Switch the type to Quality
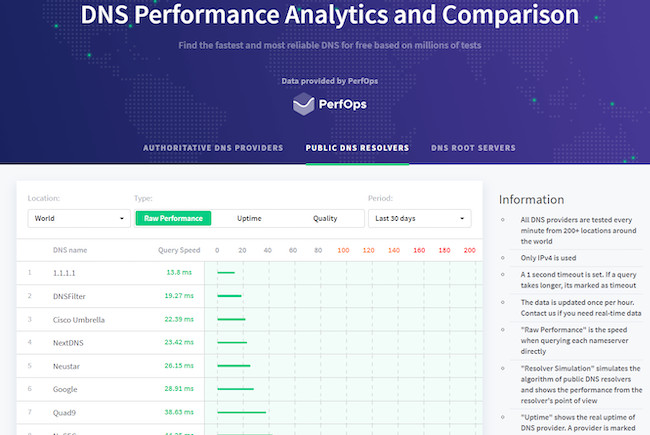Image resolution: width=650 pixels, height=435 pixels. tap(325, 218)
